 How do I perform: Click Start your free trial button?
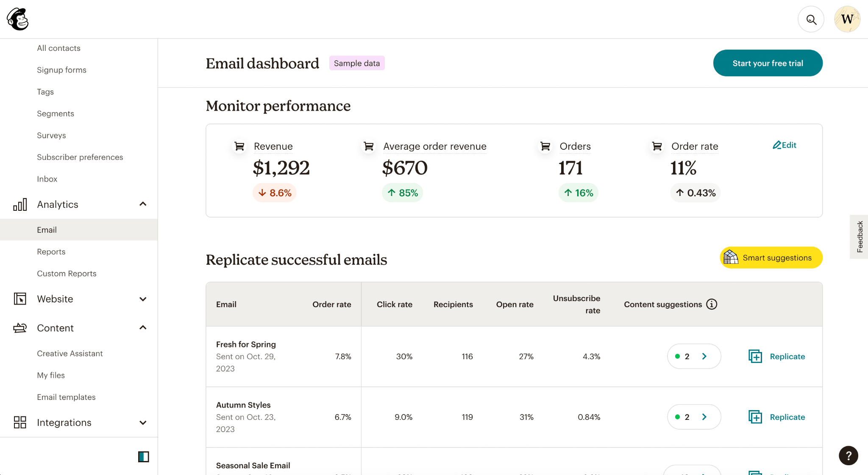click(x=768, y=63)
